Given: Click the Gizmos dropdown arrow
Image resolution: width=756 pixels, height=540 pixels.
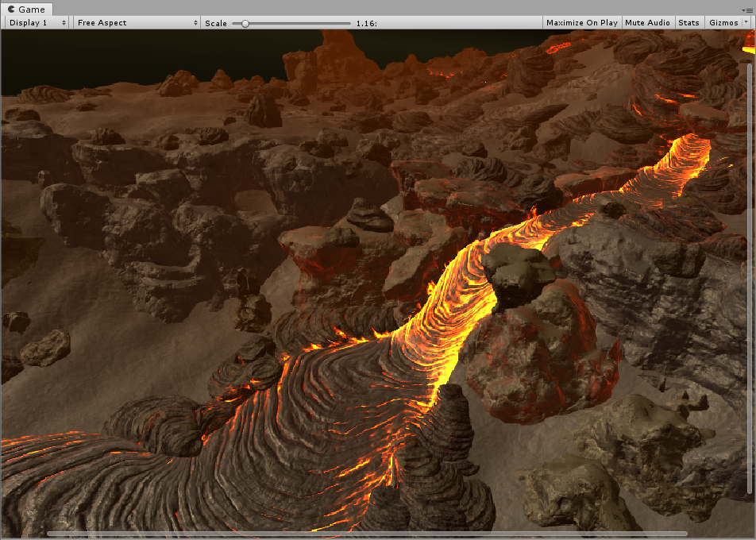Looking at the screenshot, I should [x=746, y=23].
